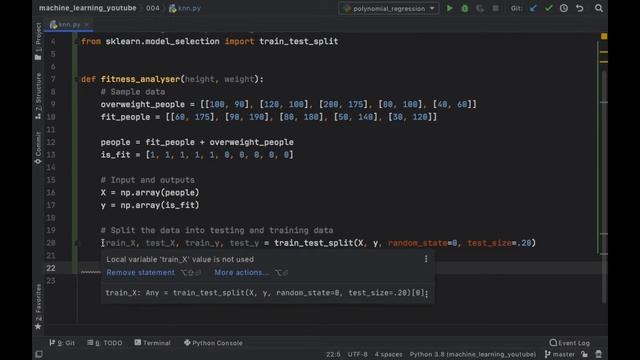640x360 pixels.
Task: Click the yellow inspection indicator square
Action: 604,36
